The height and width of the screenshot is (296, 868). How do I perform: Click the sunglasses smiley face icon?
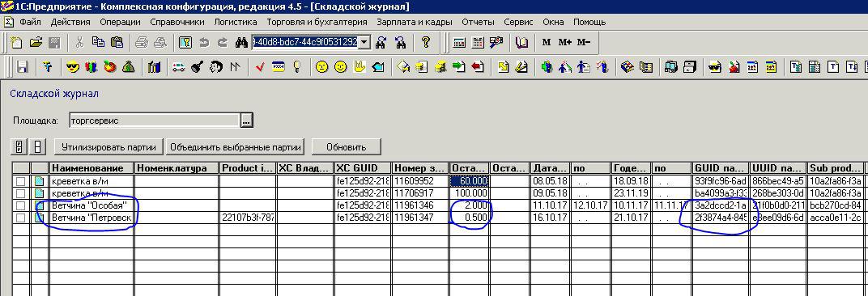tap(73, 67)
